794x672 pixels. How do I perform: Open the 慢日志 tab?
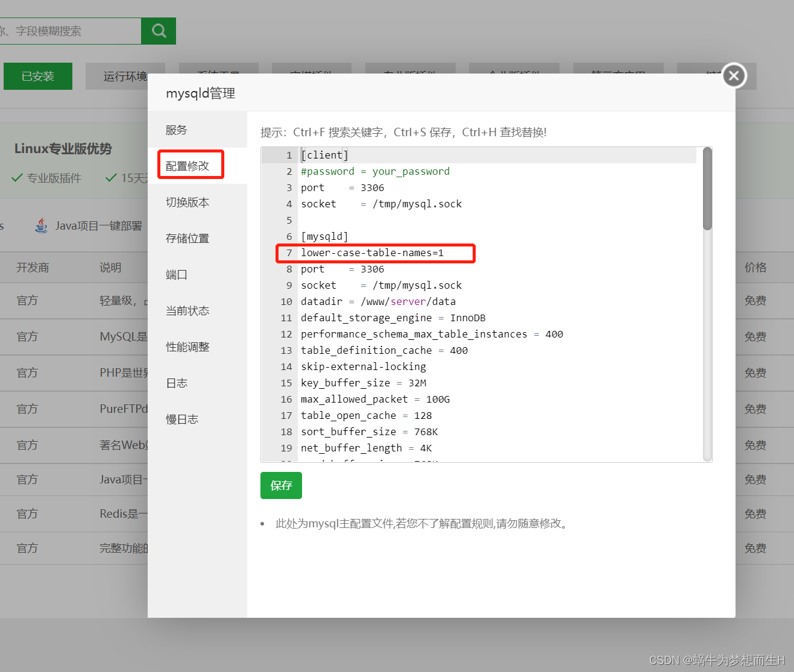[x=197, y=419]
